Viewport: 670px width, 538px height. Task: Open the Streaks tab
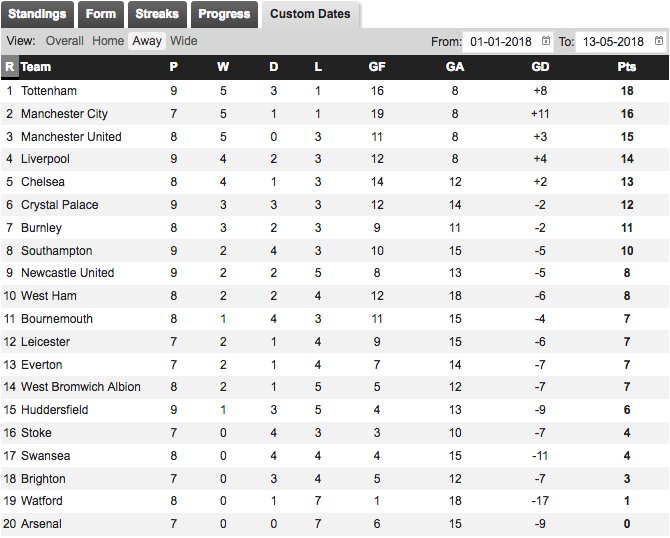pos(157,14)
